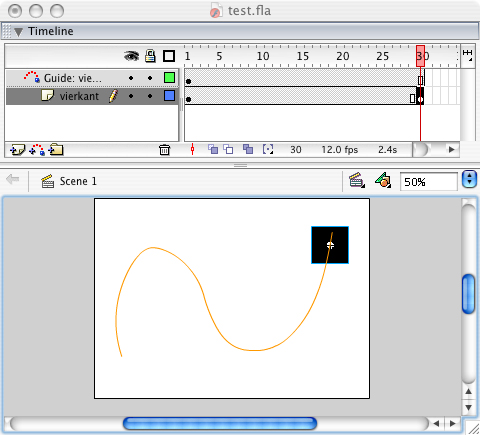This screenshot has width=480, height=435.
Task: Collapse the Timeline panel triangle
Action: click(x=18, y=32)
